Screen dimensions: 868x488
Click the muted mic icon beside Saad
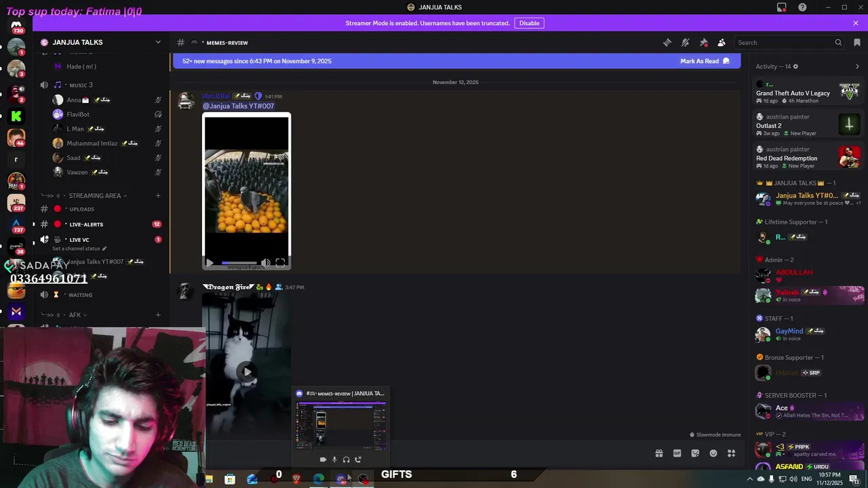tap(158, 158)
